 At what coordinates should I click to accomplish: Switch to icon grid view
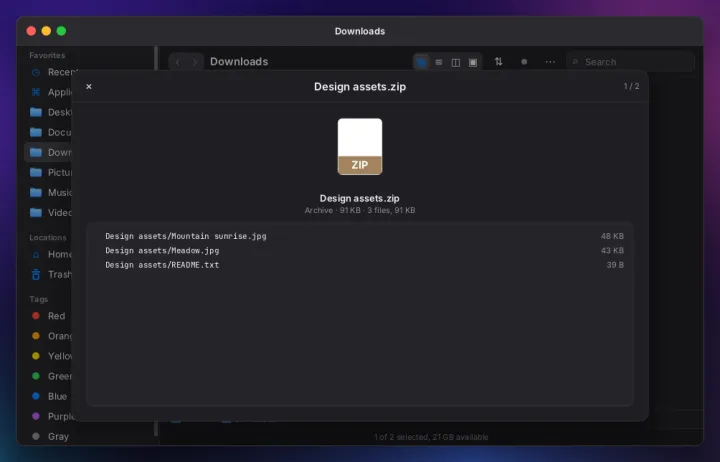click(421, 62)
